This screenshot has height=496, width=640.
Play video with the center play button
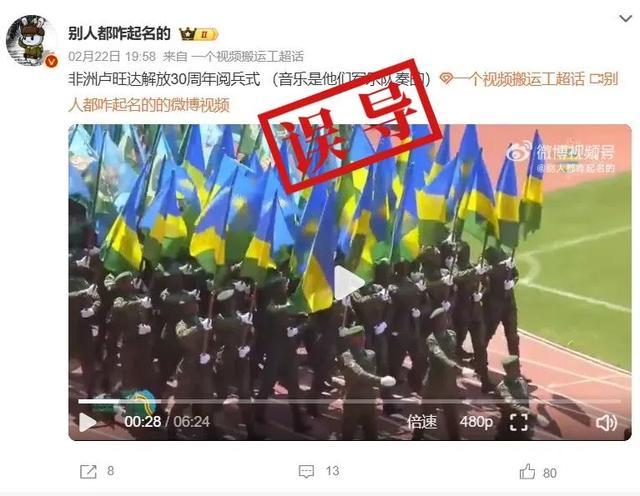(349, 282)
